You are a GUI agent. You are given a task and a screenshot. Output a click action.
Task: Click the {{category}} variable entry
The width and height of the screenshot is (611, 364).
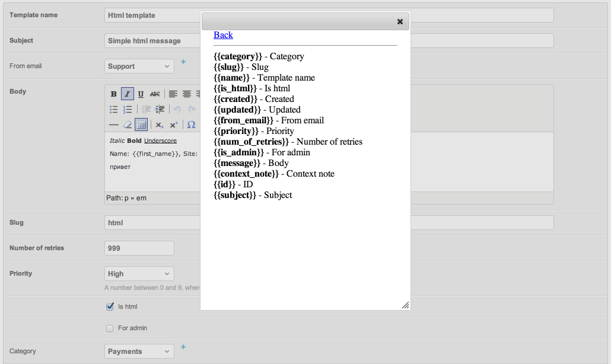pos(259,56)
